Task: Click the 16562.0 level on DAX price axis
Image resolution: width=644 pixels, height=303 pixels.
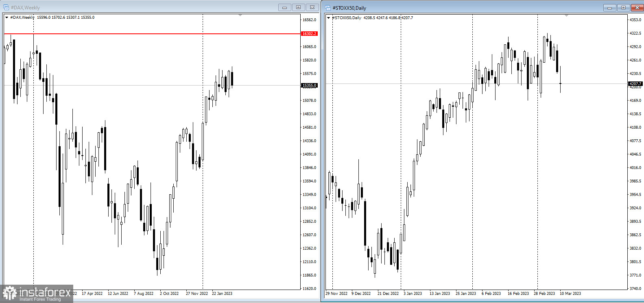Action: pos(309,20)
